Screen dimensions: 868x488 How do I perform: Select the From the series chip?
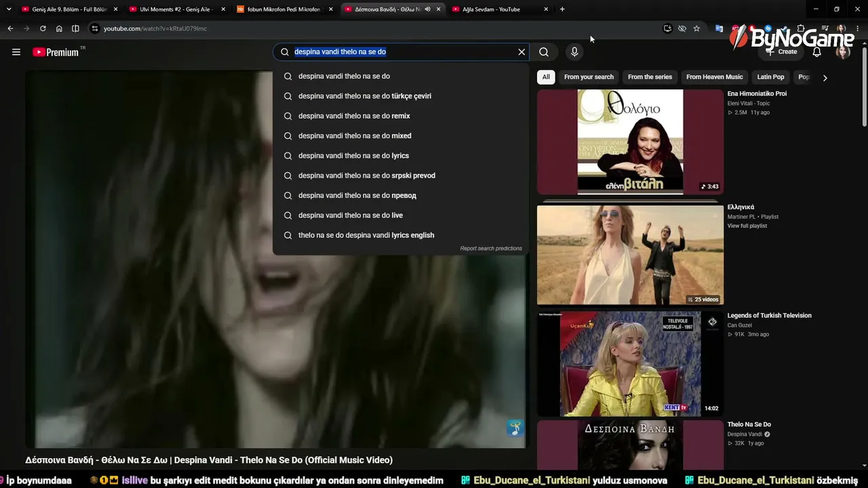click(x=650, y=77)
